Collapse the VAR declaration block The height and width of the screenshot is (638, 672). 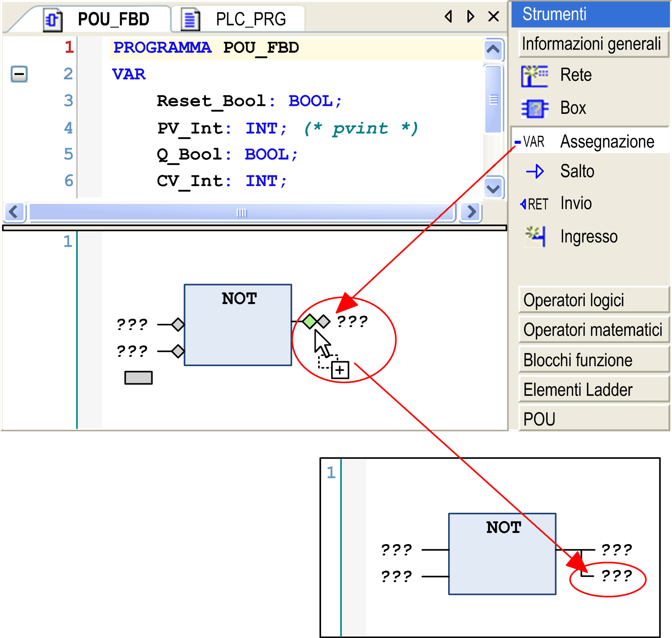pos(19,74)
